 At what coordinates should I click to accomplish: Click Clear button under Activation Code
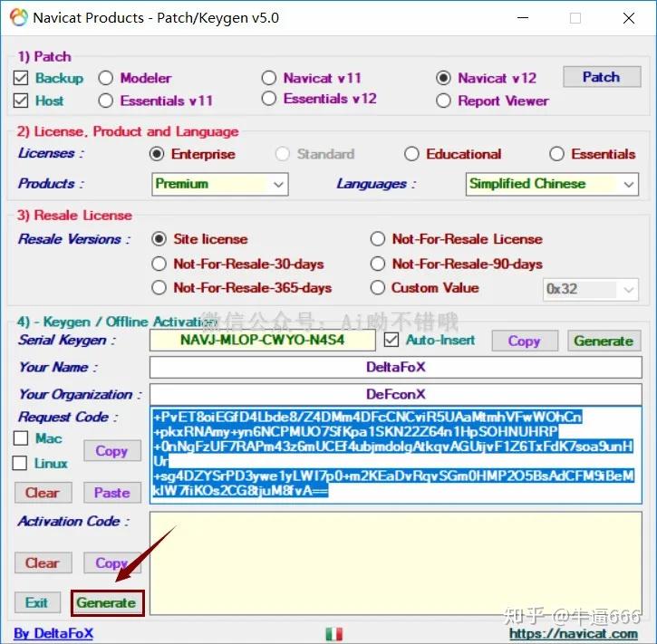point(43,562)
